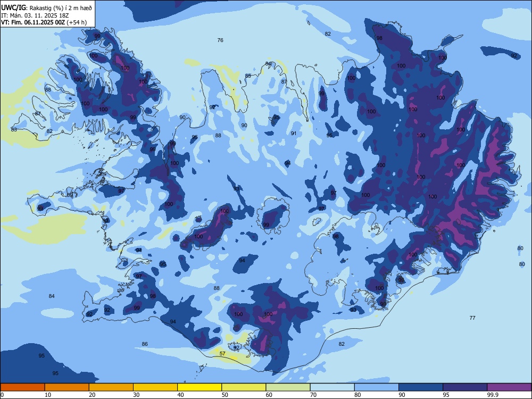The image size is (532, 399).
Task: Click the humidity value 86 off the southwest coast
Action: point(145,344)
